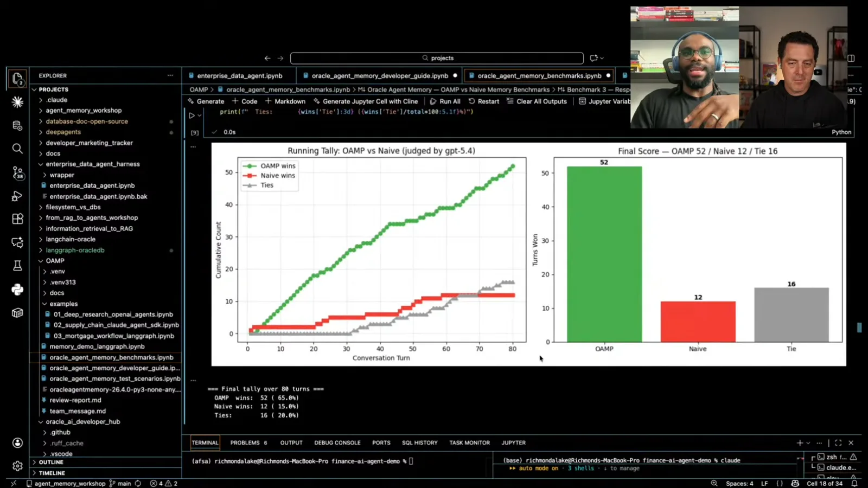Click the errors and warnings status indicator

[164, 483]
